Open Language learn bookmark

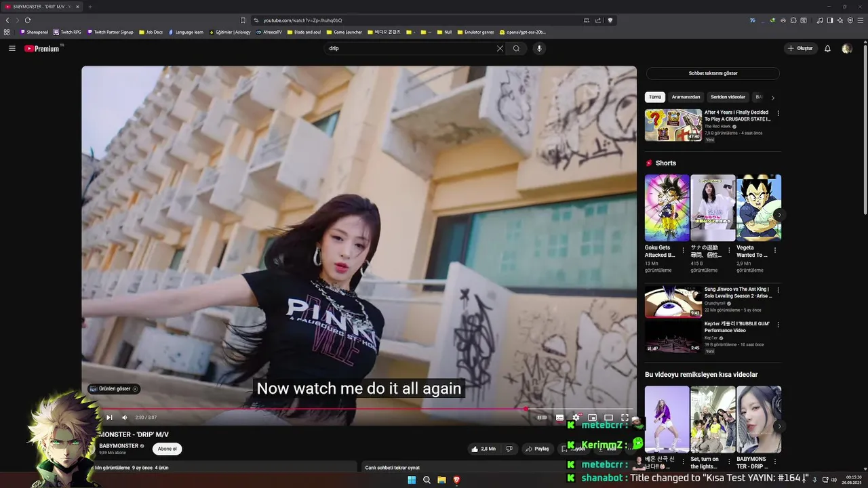[x=185, y=32]
